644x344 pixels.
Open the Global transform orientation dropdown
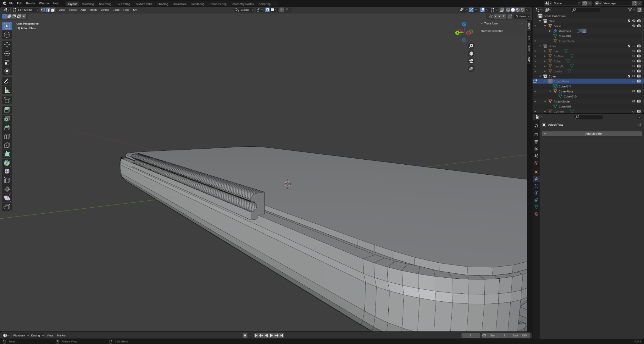[245, 10]
